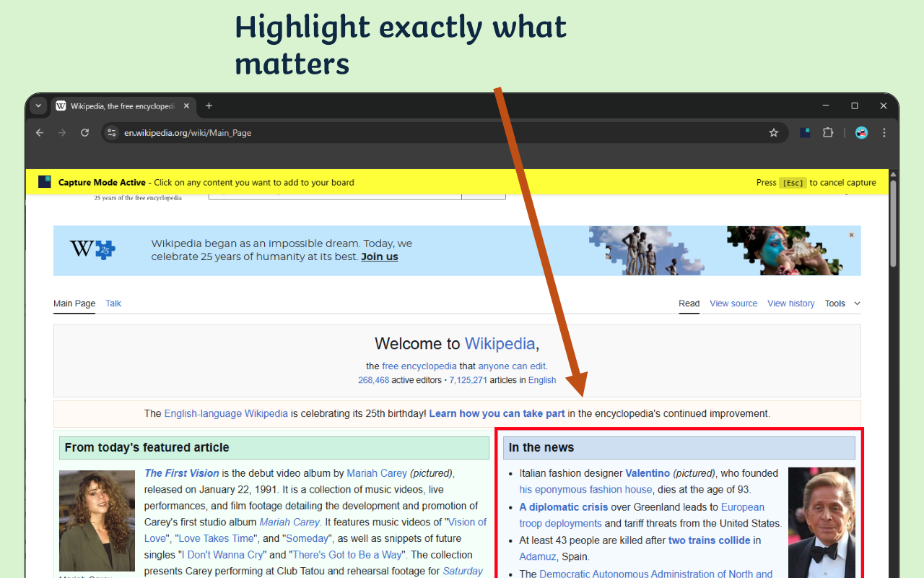This screenshot has height=578, width=924.
Task: Click the Valentino portrait thumbnail in the news
Action: point(821,522)
